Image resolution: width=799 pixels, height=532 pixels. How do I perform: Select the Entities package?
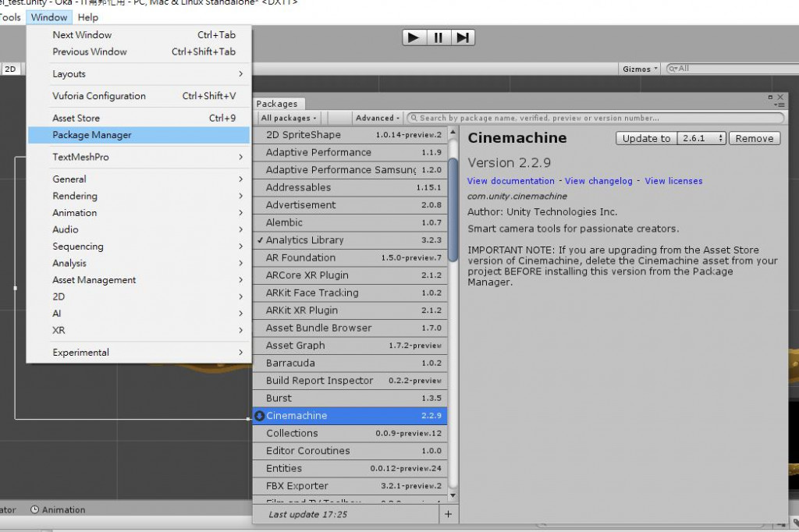coord(350,468)
